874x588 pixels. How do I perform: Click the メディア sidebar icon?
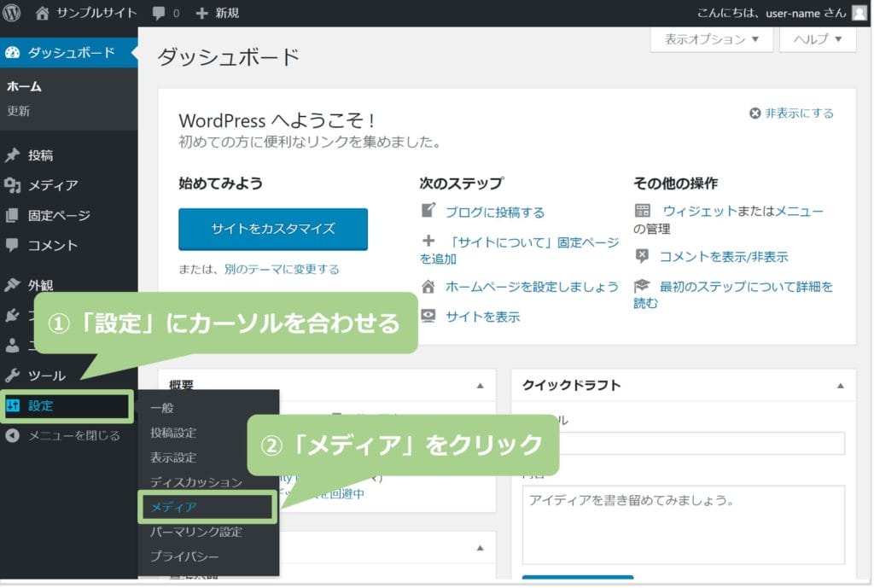[12, 185]
